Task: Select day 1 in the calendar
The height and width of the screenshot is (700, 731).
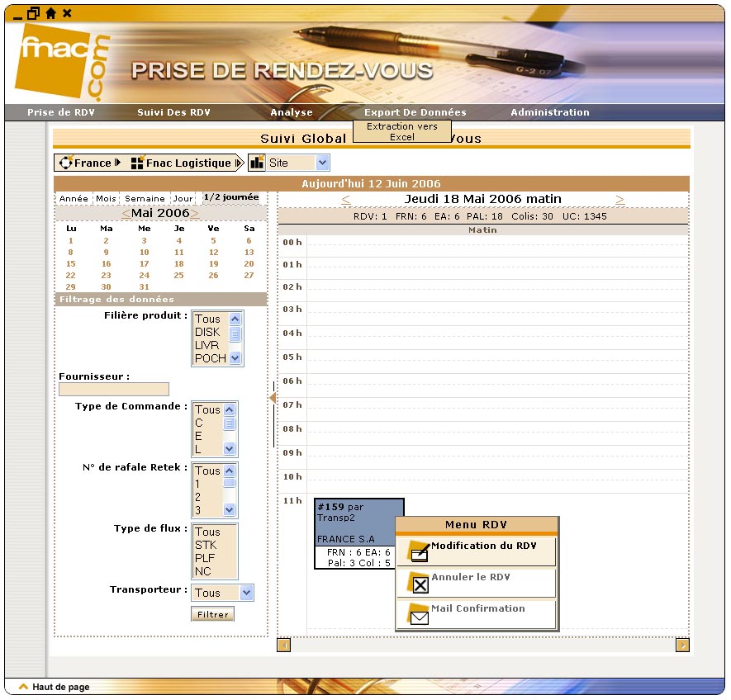Action: (x=70, y=240)
